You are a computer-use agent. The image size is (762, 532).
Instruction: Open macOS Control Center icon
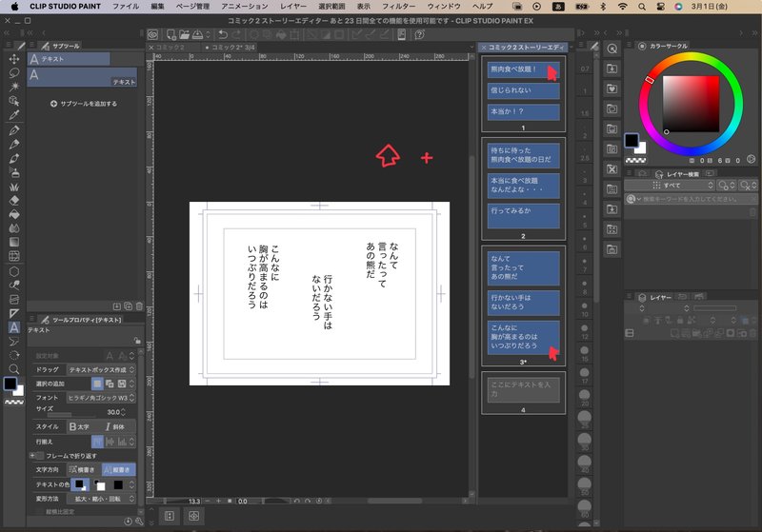[x=660, y=7]
